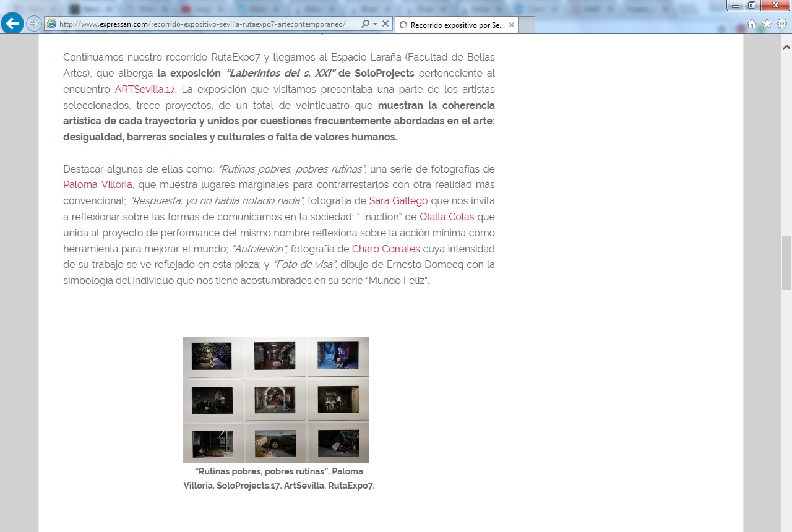The image size is (792, 532).
Task: Visit the Charo Corrales link
Action: 385,249
